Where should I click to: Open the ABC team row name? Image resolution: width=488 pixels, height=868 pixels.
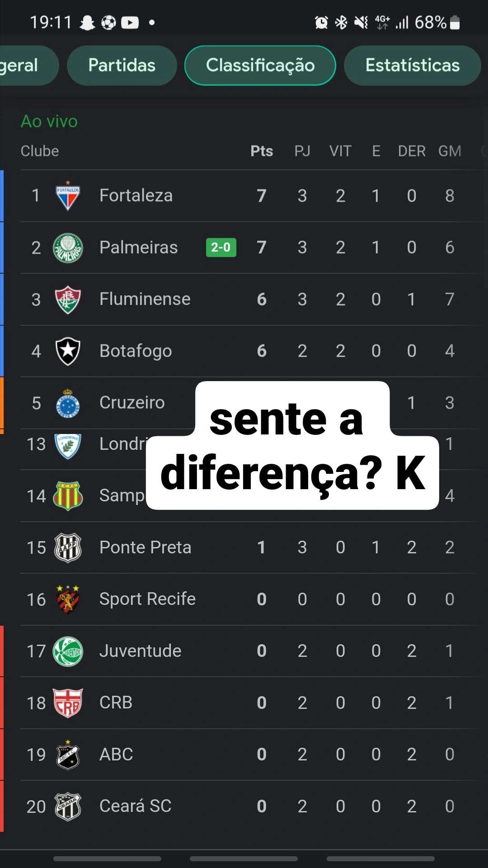(116, 755)
